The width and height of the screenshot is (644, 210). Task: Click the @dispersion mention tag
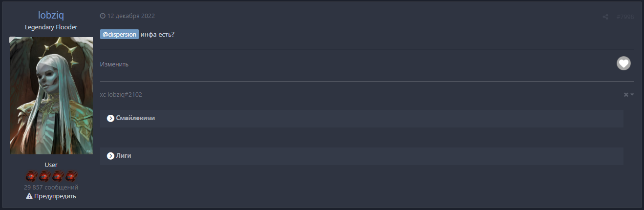coord(119,35)
